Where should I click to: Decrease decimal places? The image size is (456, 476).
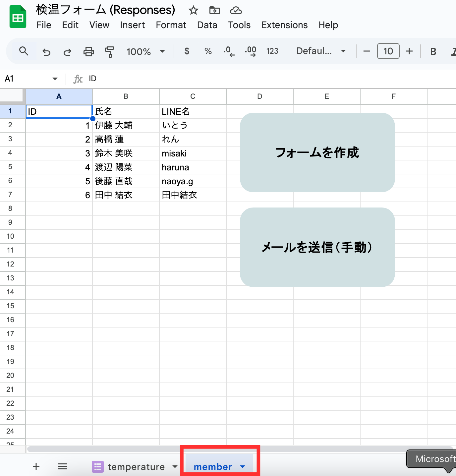(229, 51)
